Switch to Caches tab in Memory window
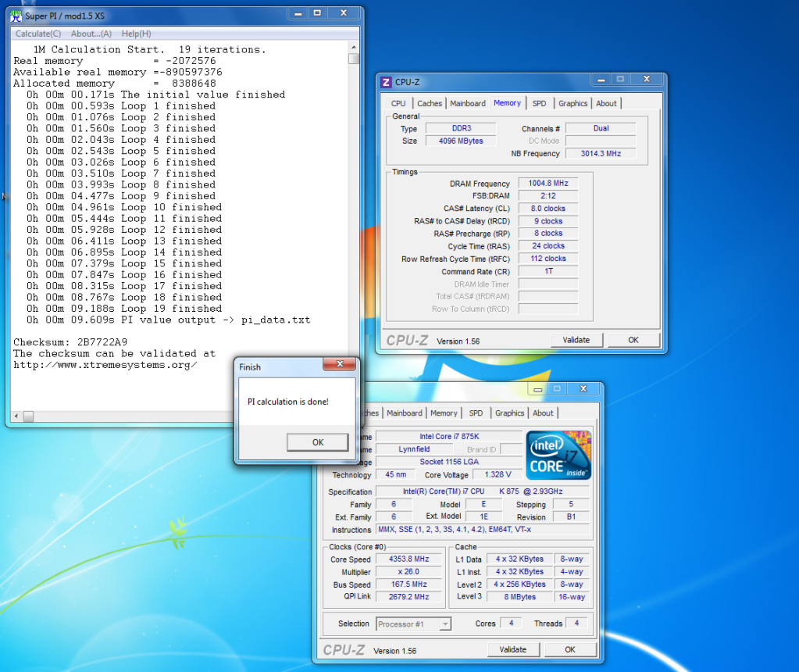 (430, 103)
